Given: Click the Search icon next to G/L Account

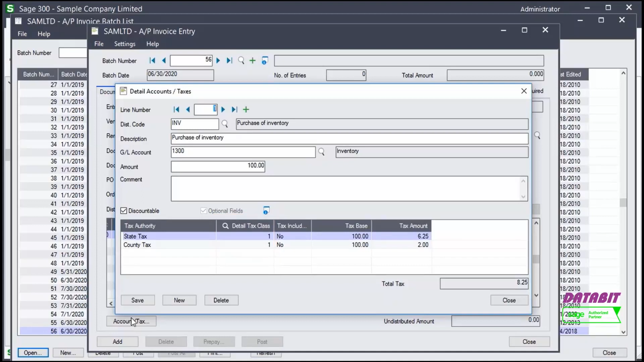Looking at the screenshot, I should point(322,152).
